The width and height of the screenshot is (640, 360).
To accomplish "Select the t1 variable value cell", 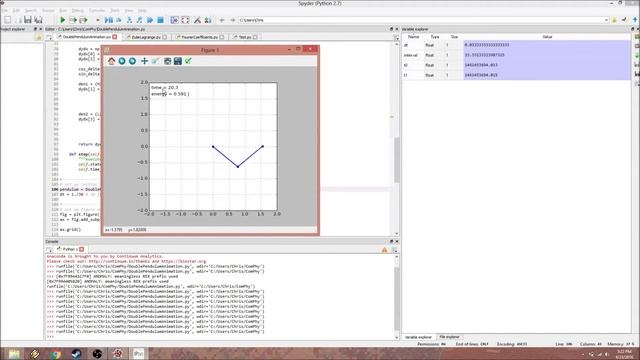I will pos(547,75).
